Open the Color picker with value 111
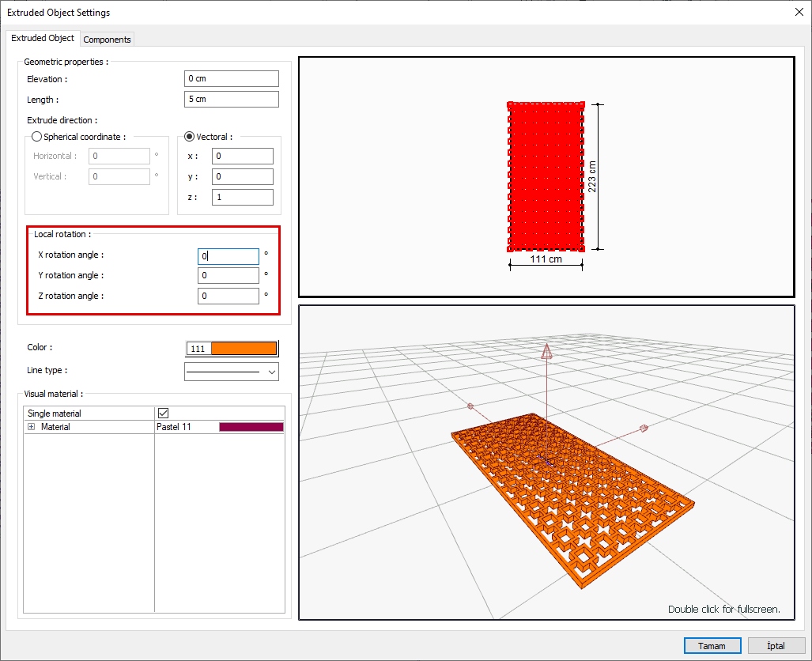812x661 pixels. (231, 349)
